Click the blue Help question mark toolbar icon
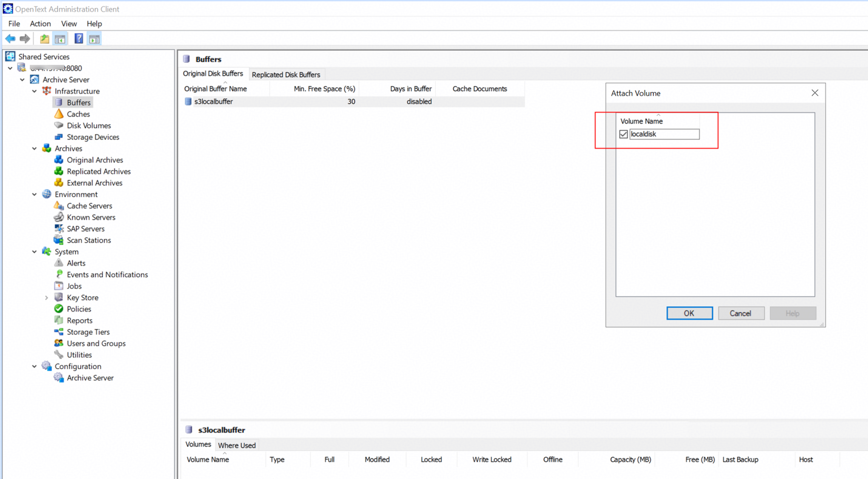868x479 pixels. (x=79, y=38)
